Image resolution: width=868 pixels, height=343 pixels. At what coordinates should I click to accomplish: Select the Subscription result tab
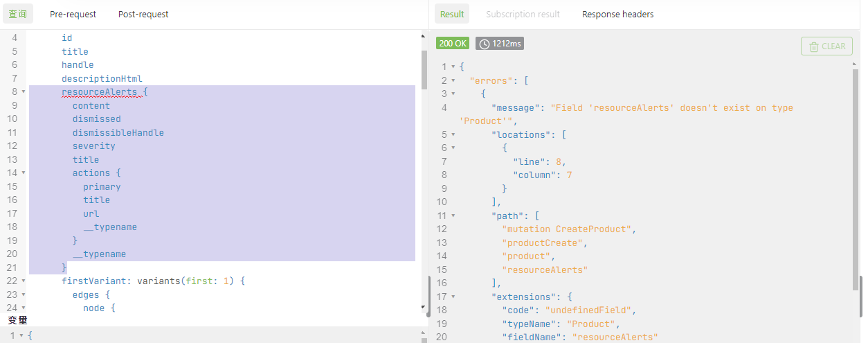[523, 14]
